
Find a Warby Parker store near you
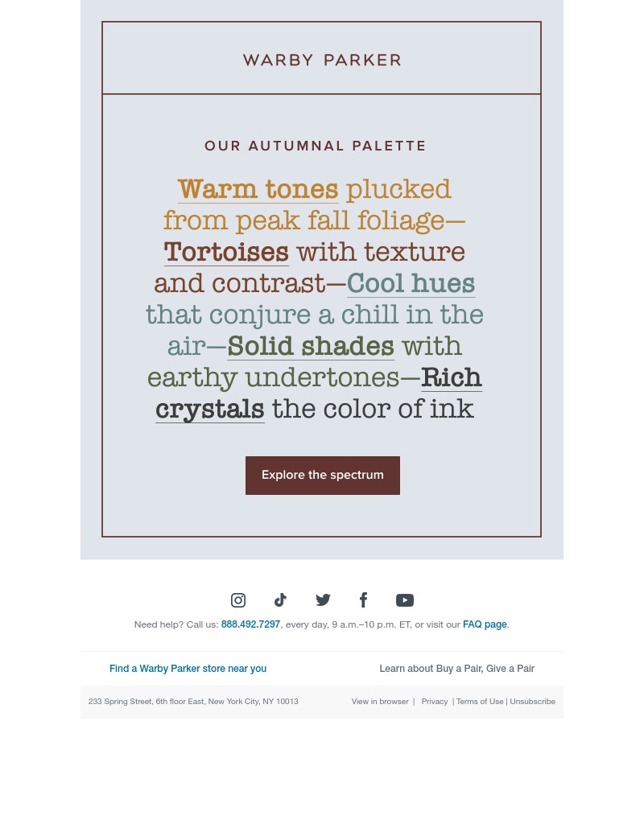(188, 669)
